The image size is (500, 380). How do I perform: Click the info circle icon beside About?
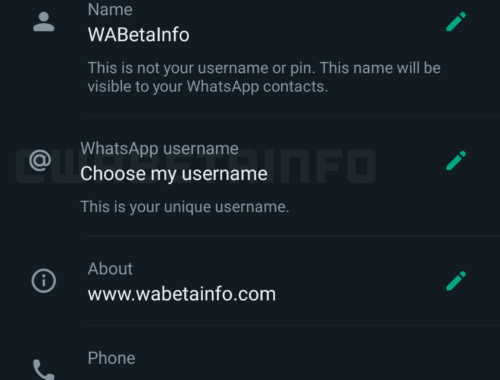pos(44,281)
